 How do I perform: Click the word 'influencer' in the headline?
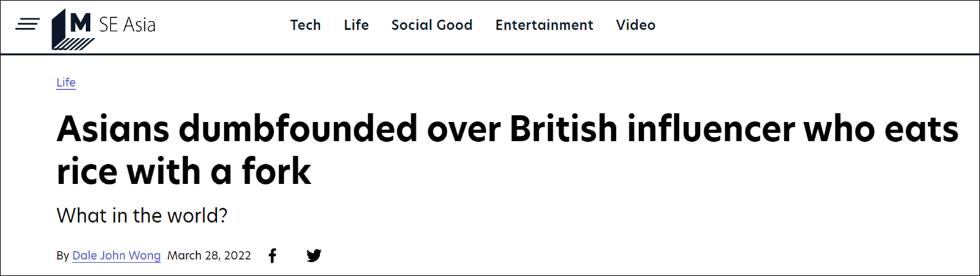[x=711, y=129]
